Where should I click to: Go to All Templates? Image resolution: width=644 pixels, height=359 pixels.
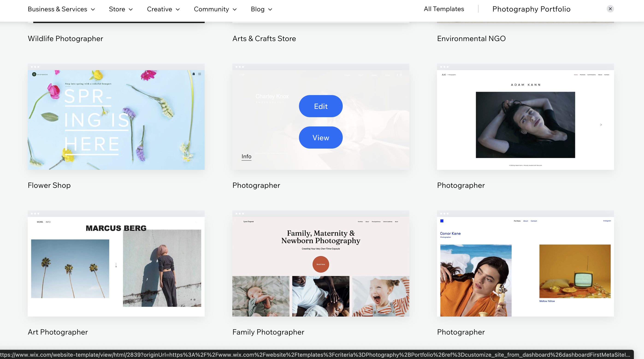click(x=444, y=9)
